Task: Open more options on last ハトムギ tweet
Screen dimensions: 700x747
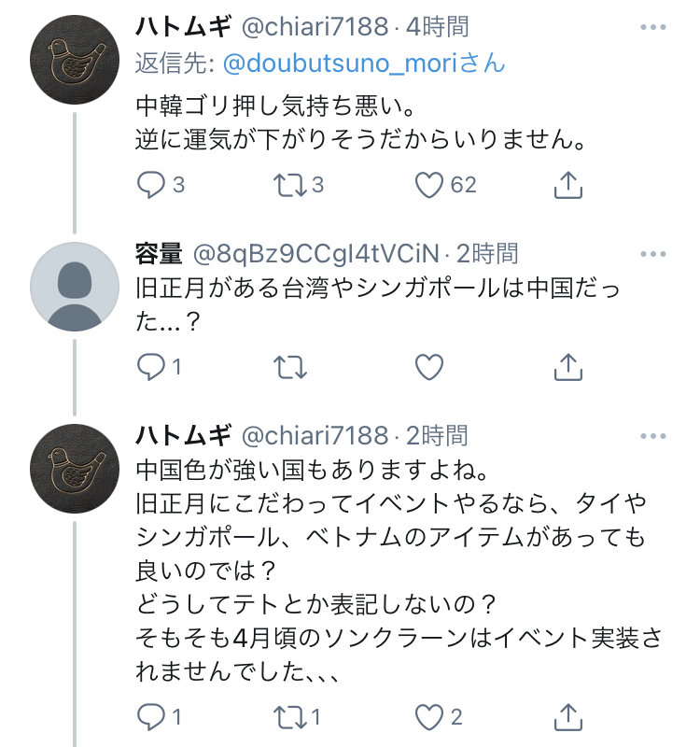Action: tap(651, 435)
